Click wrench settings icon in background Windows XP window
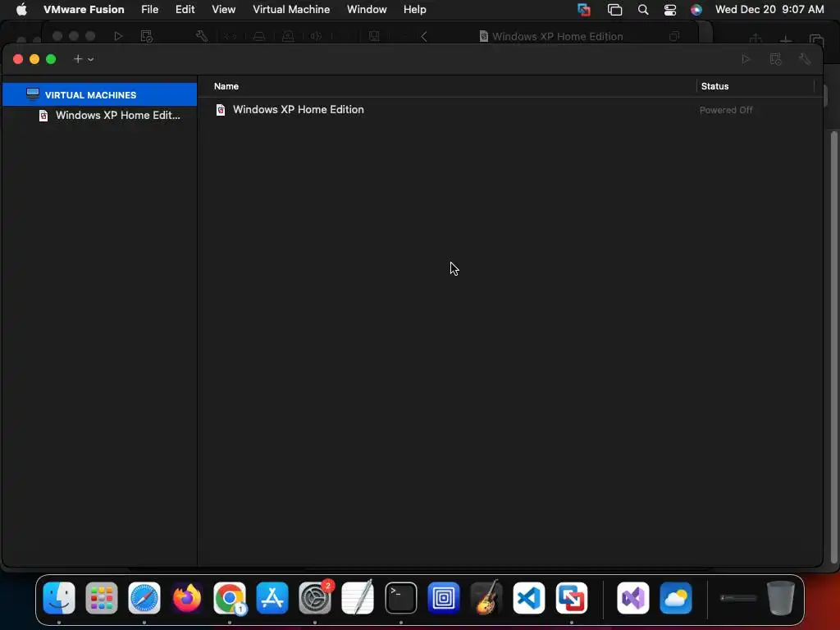 202,36
